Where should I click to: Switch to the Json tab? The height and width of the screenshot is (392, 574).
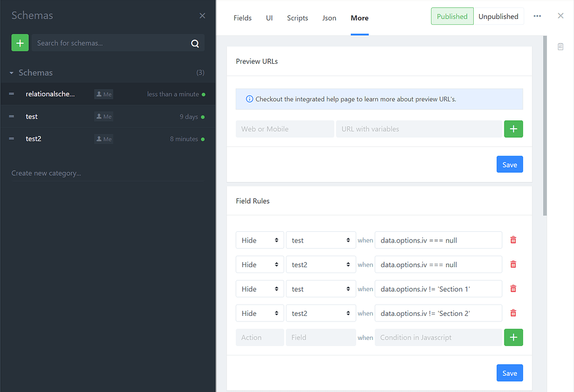[329, 18]
